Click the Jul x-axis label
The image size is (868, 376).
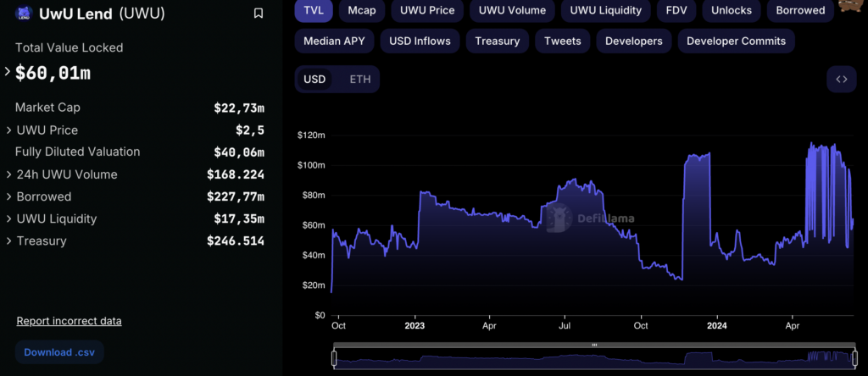coord(565,326)
